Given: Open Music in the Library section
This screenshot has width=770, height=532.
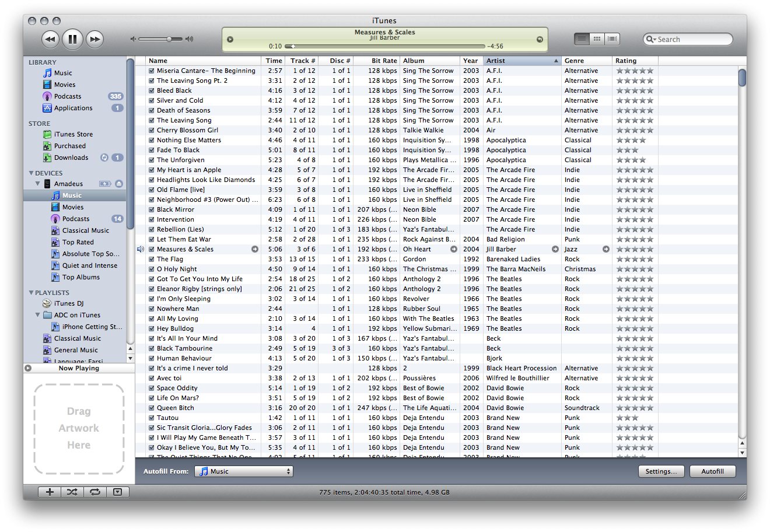Looking at the screenshot, I should coord(63,73).
